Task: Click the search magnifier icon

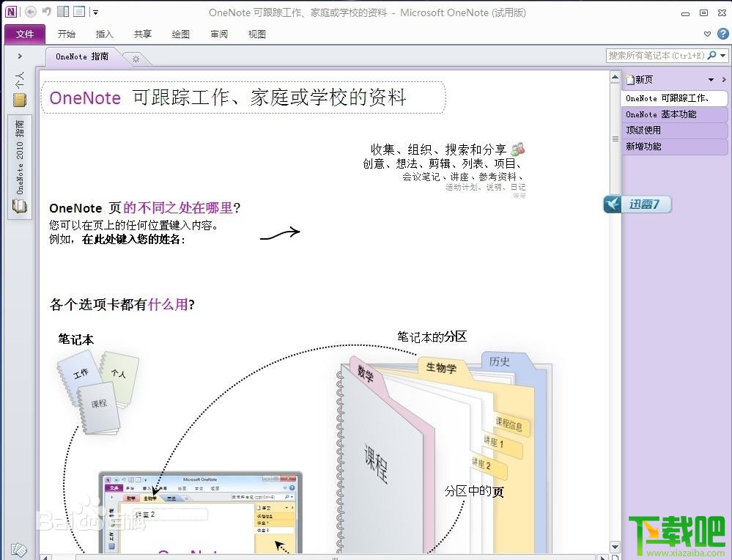Action: point(712,56)
